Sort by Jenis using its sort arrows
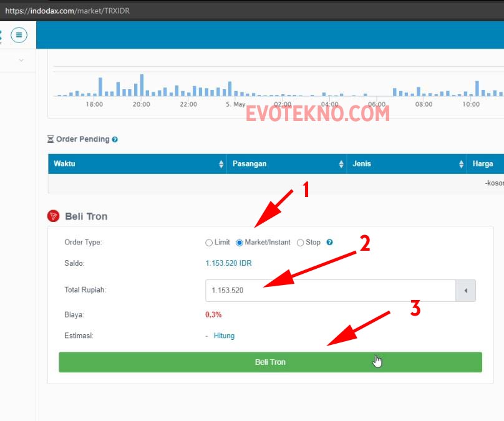Screen dimensions: 504x421 coord(461,164)
